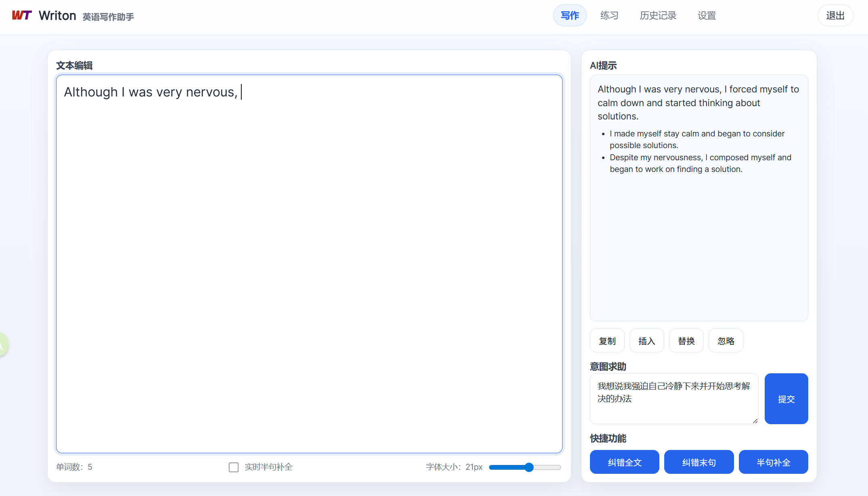Viewport: 868px width, 496px height.
Task: Click the font size slider handle
Action: [x=529, y=467]
